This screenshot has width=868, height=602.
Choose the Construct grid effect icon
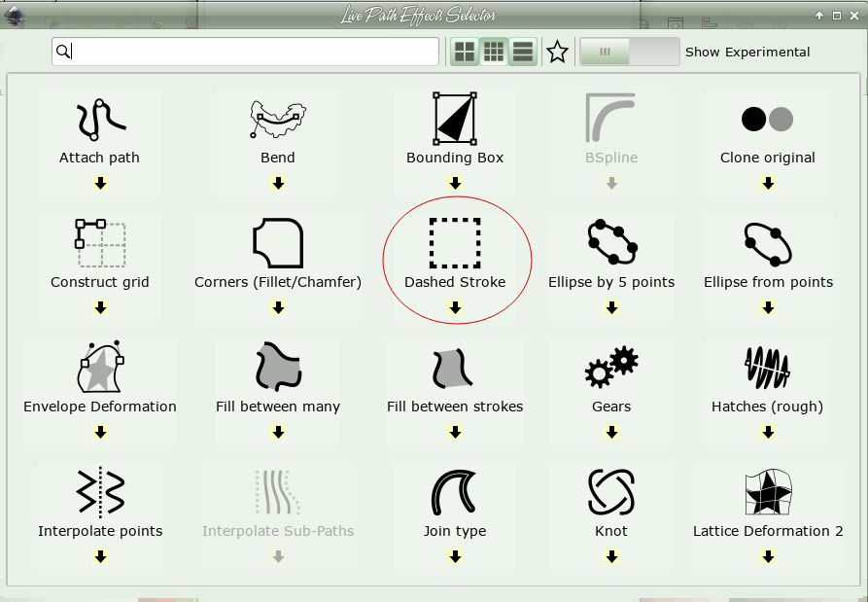pos(100,242)
